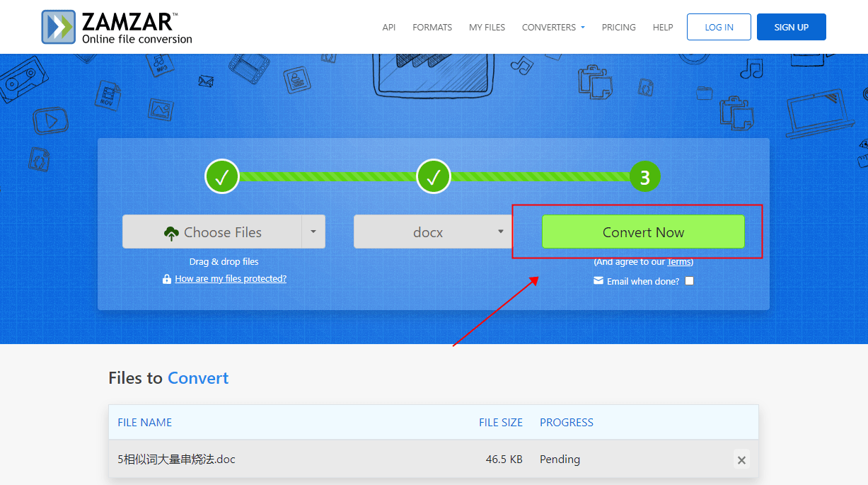Click the FILE NAME column header
This screenshot has height=485, width=868.
pyautogui.click(x=144, y=422)
